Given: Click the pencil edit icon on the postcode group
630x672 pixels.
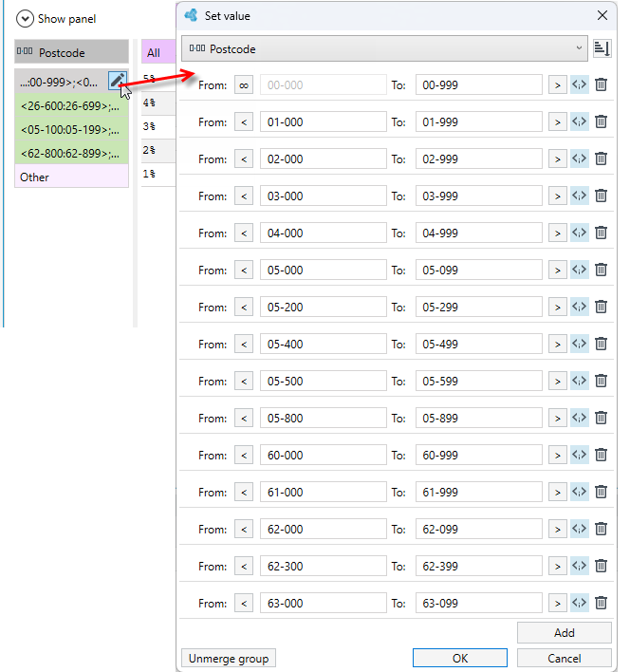Looking at the screenshot, I should [x=118, y=81].
